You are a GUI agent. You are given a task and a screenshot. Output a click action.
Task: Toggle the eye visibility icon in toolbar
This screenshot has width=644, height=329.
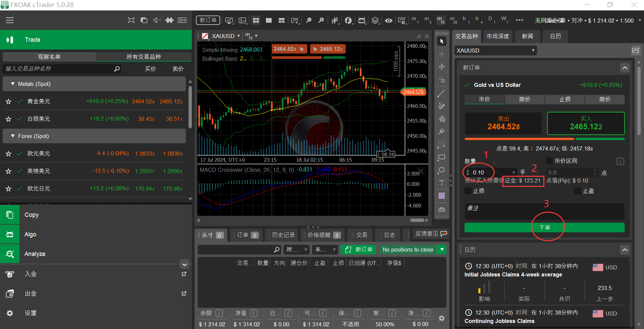(x=388, y=21)
